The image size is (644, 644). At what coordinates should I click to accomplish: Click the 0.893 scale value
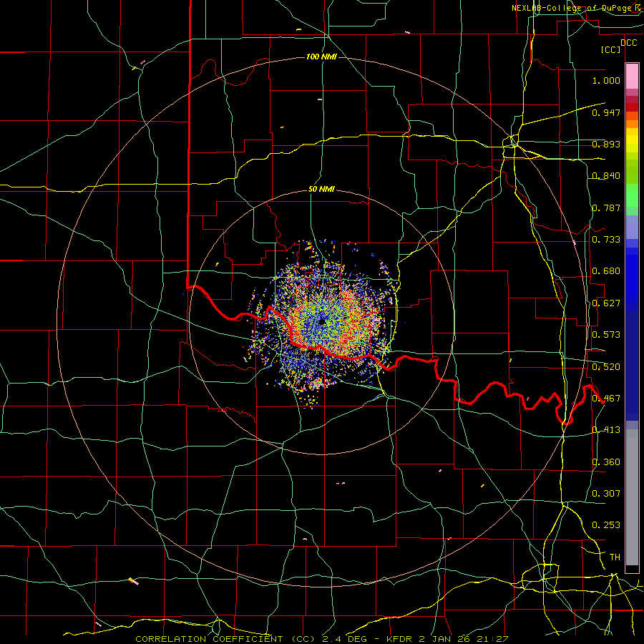606,144
